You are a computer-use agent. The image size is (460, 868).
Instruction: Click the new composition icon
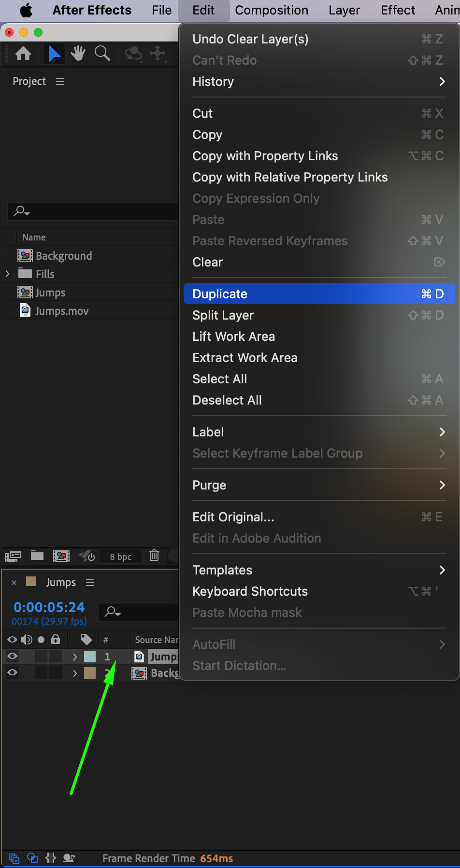61,556
